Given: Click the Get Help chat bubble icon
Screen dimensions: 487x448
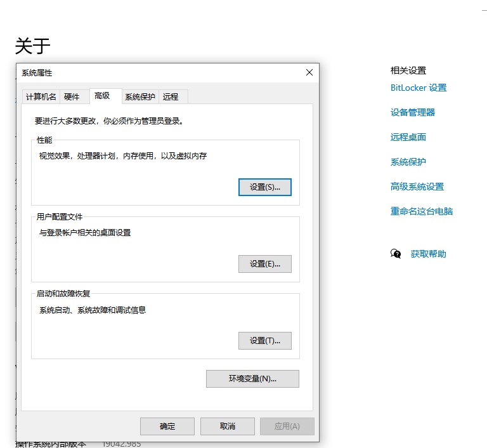Looking at the screenshot, I should pyautogui.click(x=396, y=254).
